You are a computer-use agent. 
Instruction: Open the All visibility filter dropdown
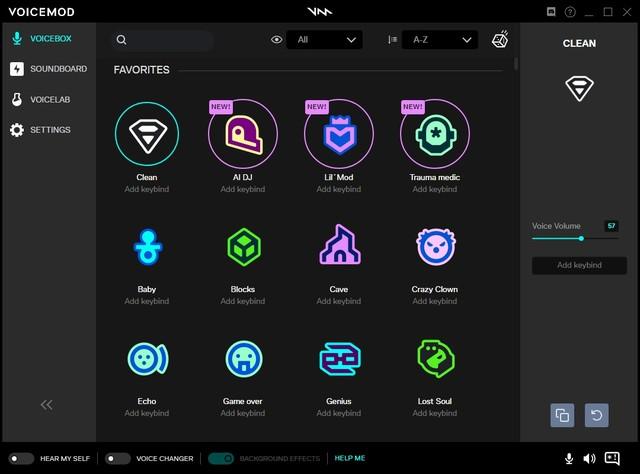(x=324, y=40)
